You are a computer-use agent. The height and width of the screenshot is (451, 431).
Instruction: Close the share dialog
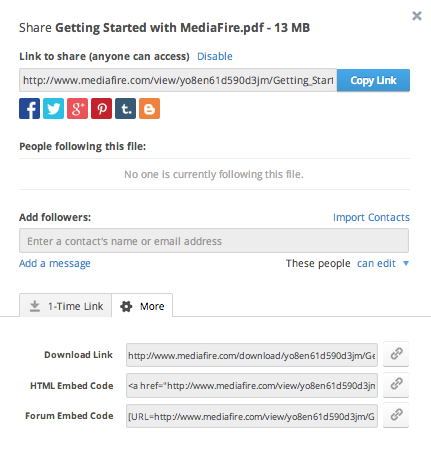tap(417, 16)
